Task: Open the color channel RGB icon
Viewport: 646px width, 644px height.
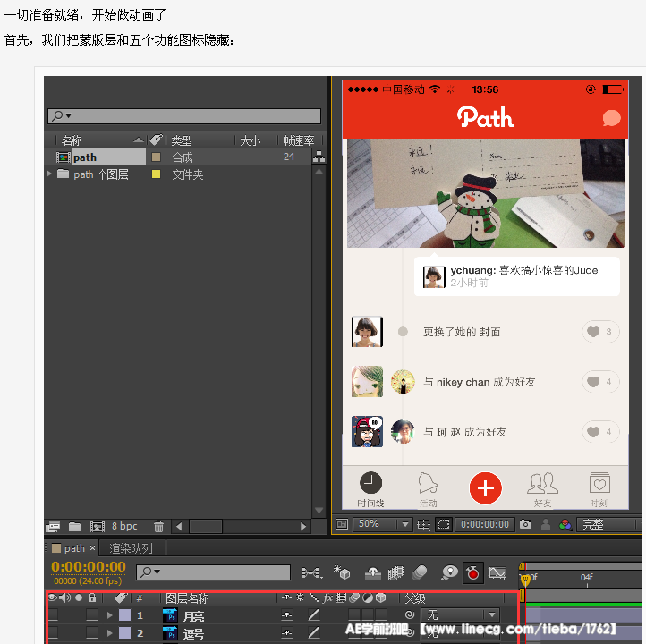Action: click(x=565, y=524)
